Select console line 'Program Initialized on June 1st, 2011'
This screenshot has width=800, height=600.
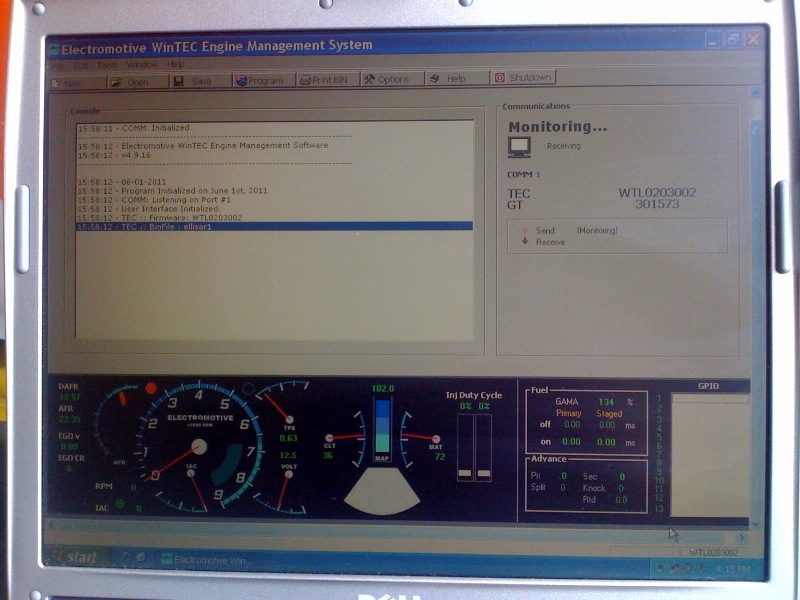click(x=274, y=190)
